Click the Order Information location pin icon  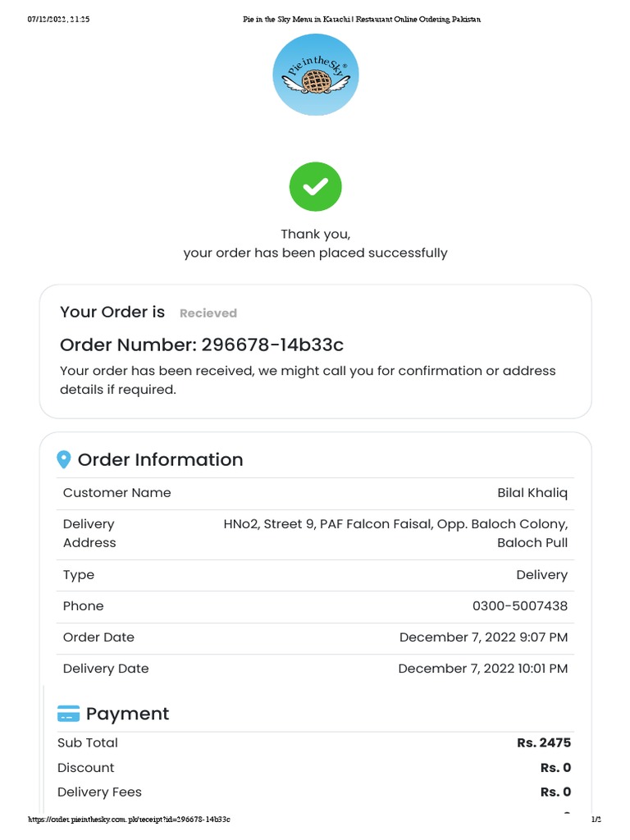(64, 459)
